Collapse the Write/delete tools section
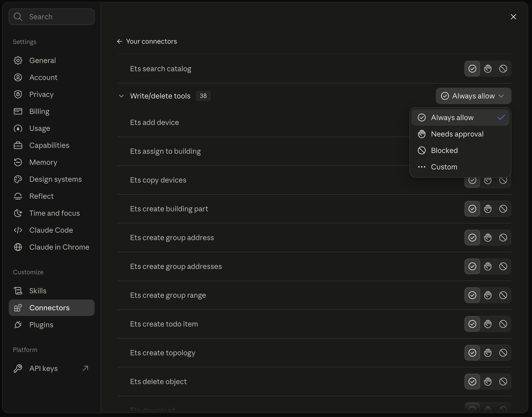Image resolution: width=532 pixels, height=417 pixels. click(121, 96)
